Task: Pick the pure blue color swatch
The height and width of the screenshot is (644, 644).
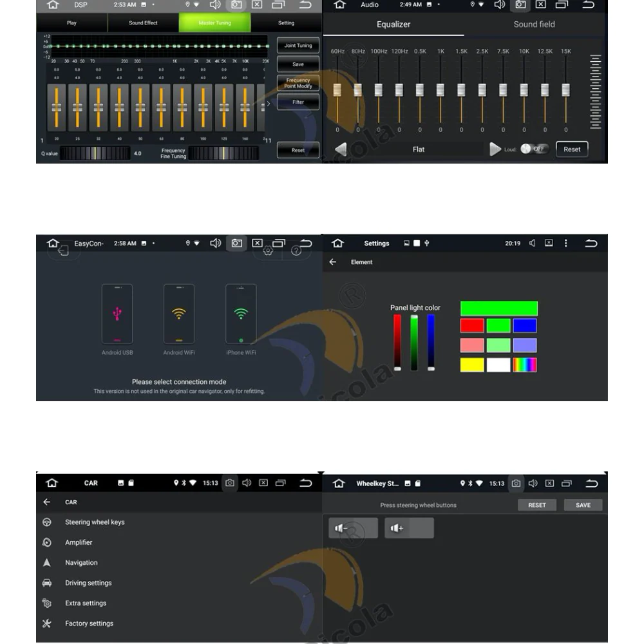Action: click(524, 326)
